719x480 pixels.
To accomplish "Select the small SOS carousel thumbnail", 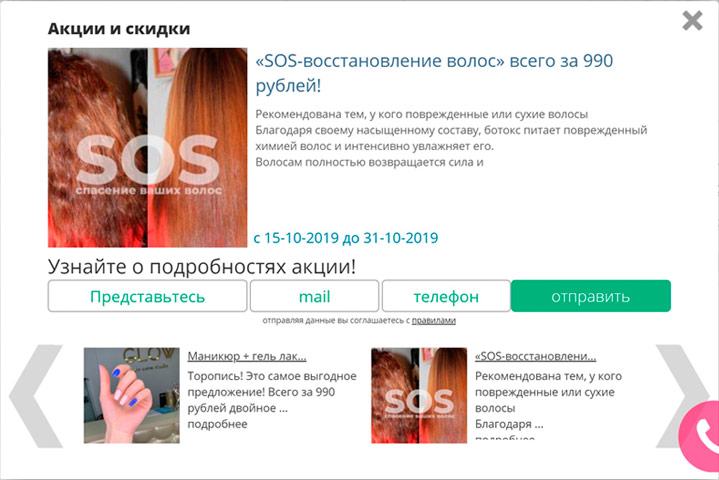I will click(x=419, y=395).
